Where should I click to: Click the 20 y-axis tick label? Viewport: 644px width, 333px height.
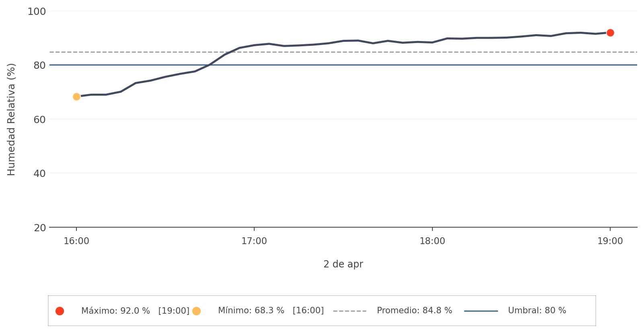(39, 228)
